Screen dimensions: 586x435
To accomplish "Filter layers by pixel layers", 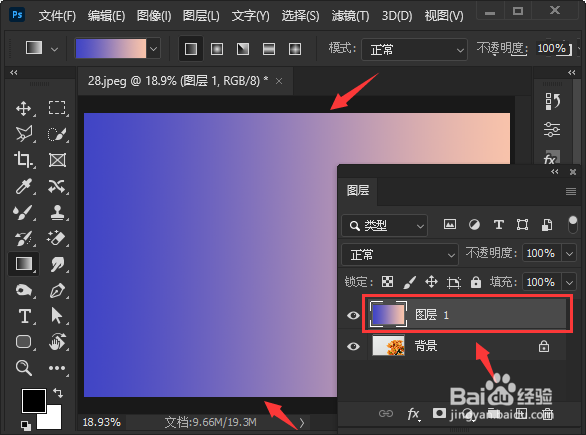I will [450, 224].
